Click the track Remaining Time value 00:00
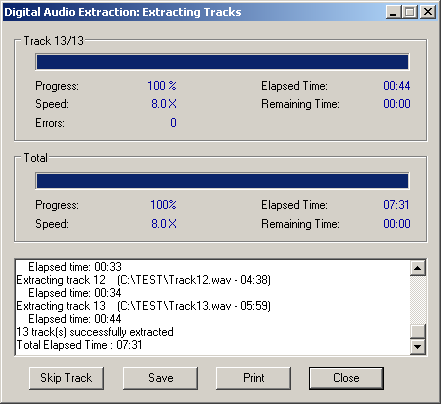The width and height of the screenshot is (441, 404). click(397, 104)
